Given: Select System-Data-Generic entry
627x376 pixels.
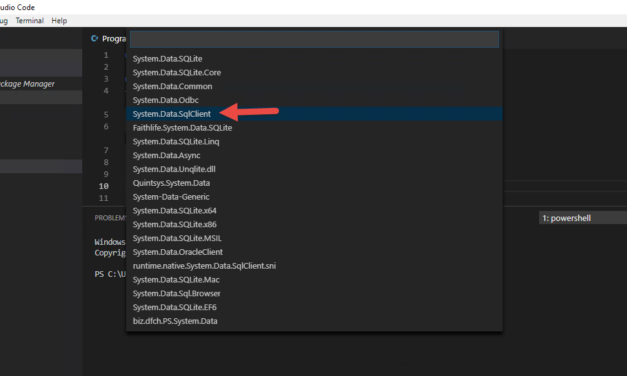Looking at the screenshot, I should click(x=314, y=197).
